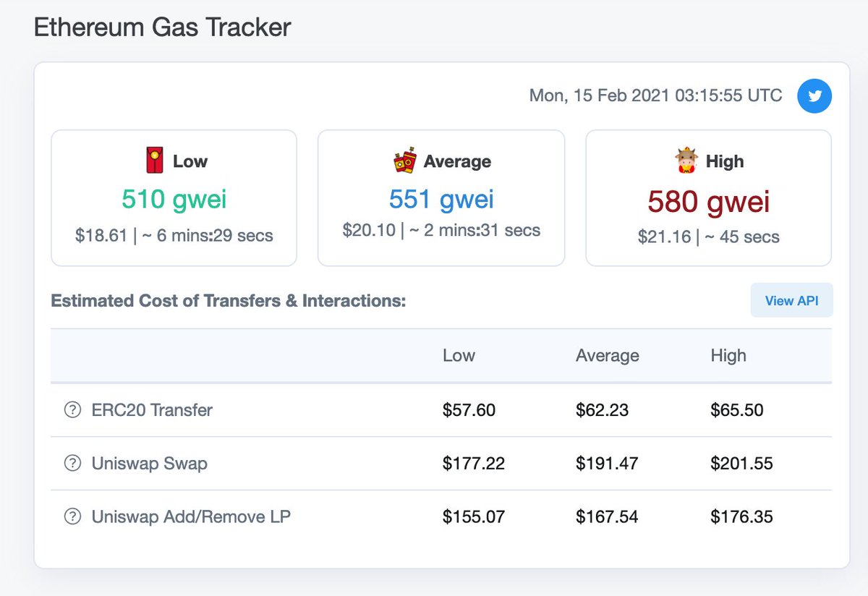Click the red envelope icon beside Low
Screen dimensions: 868x596
pos(155,161)
